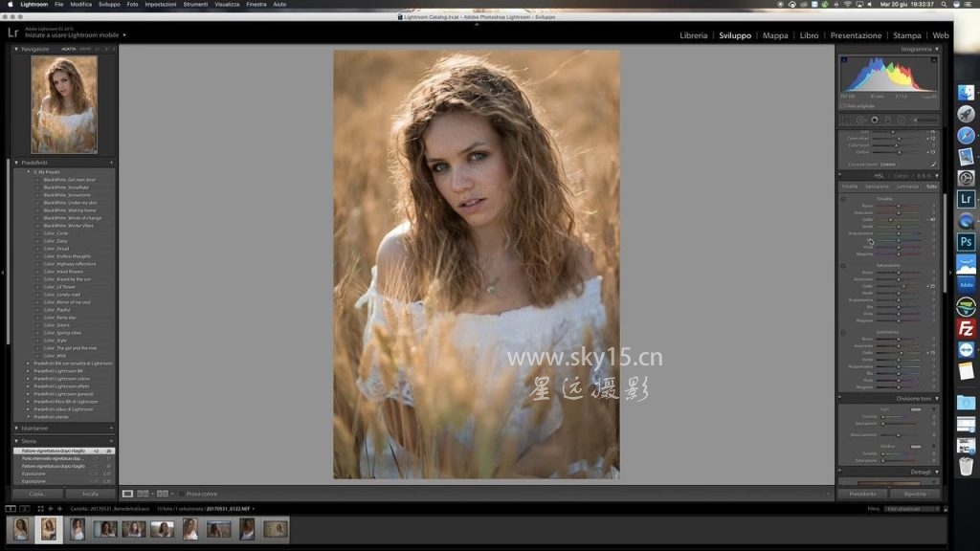Click the point curve edit icon

pyautogui.click(x=933, y=165)
